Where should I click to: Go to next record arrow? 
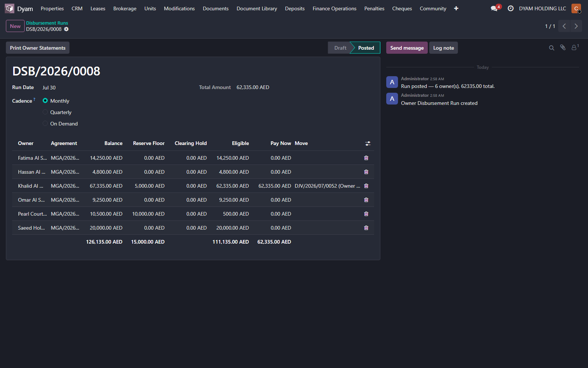[576, 26]
